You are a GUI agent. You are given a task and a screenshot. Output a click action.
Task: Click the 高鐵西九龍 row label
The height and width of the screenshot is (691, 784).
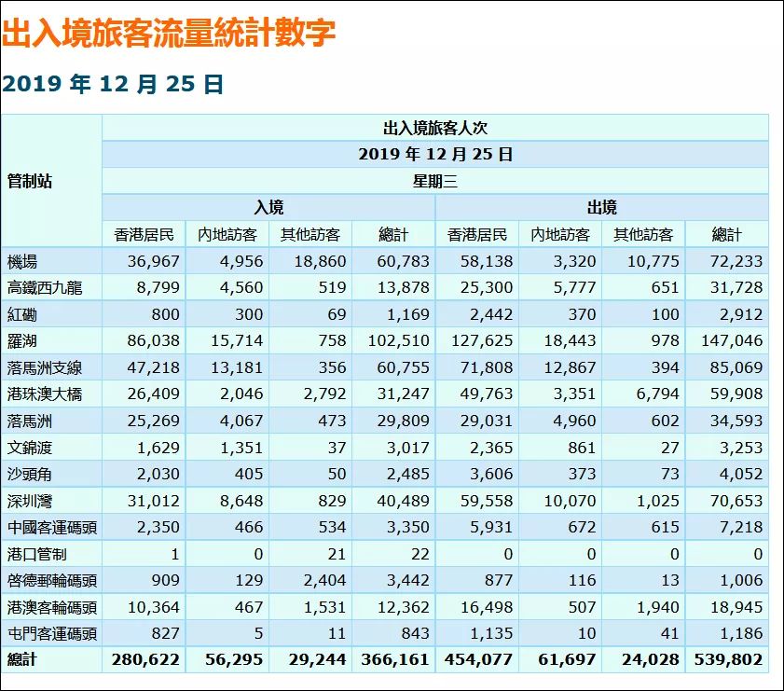click(x=45, y=288)
